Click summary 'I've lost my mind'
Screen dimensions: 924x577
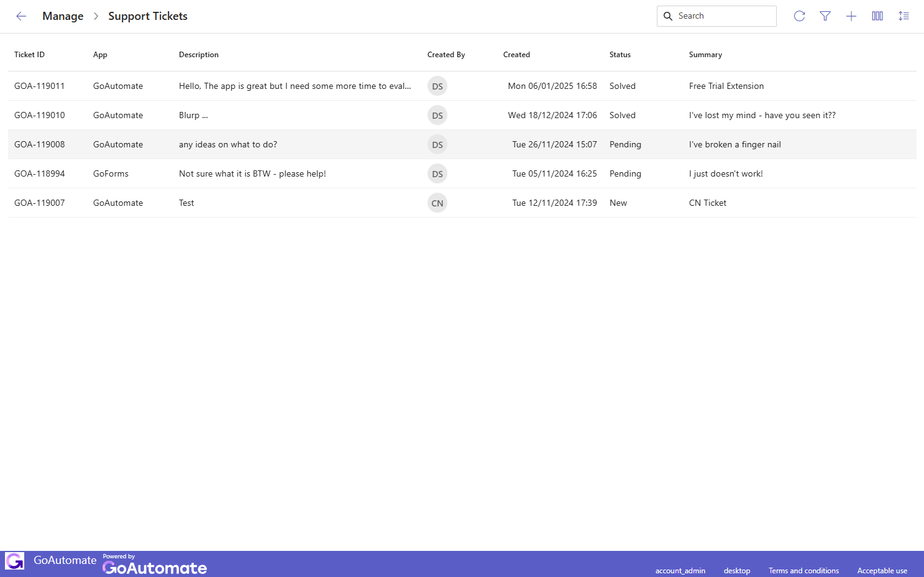(x=762, y=115)
